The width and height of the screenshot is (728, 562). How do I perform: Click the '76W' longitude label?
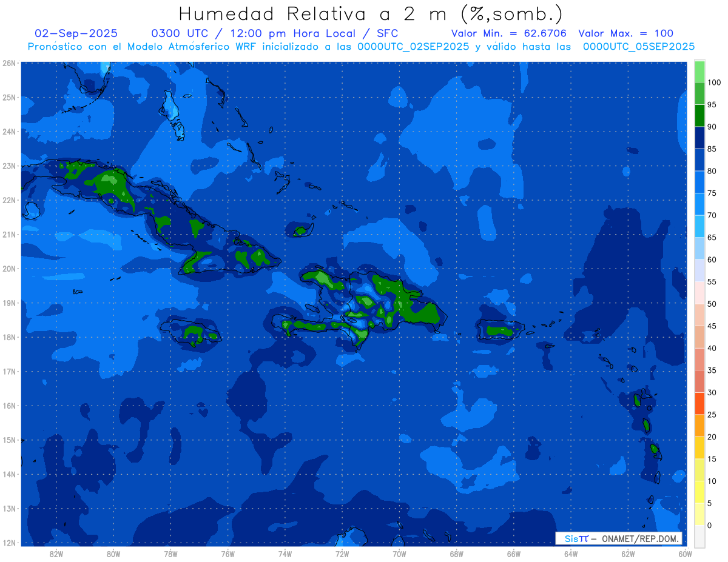227,554
